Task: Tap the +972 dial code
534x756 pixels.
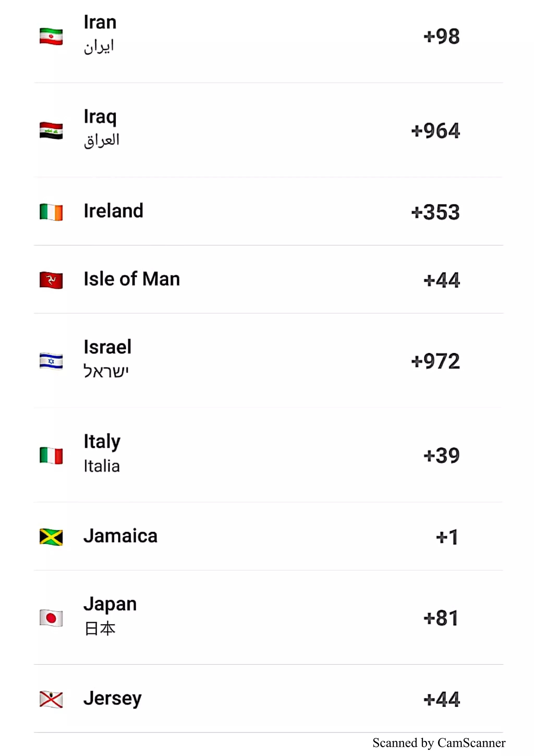Action: pos(435,361)
